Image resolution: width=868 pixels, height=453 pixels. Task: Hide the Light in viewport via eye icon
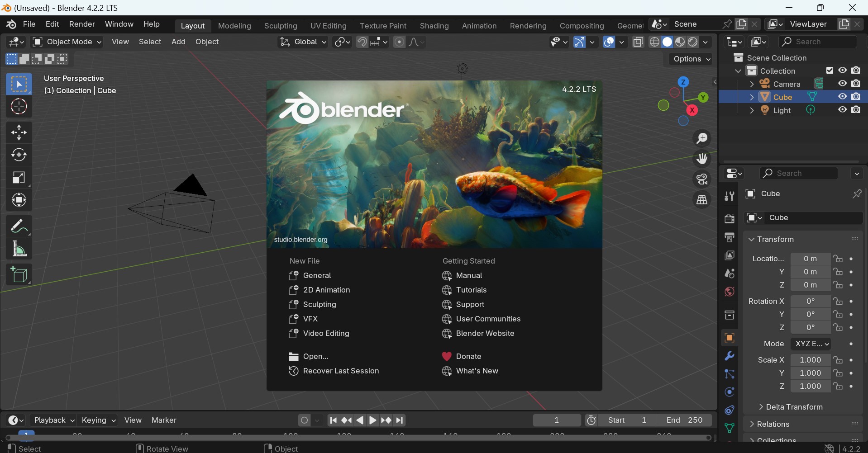[x=842, y=110]
